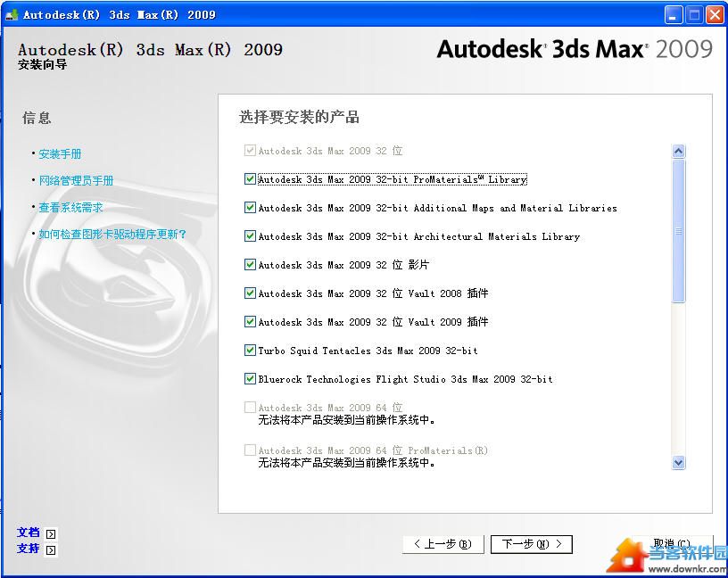Cancel setup with 取消(C) button
This screenshot has width=728, height=578.
coord(672,543)
